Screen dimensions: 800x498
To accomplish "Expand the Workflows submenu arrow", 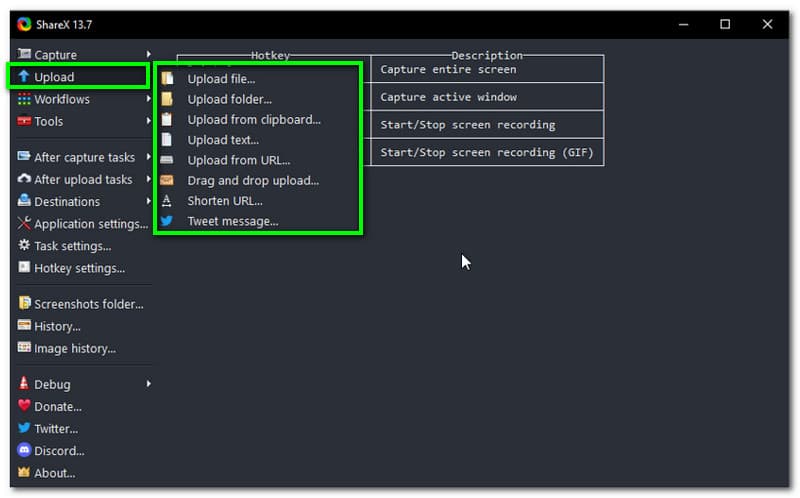I will click(148, 98).
